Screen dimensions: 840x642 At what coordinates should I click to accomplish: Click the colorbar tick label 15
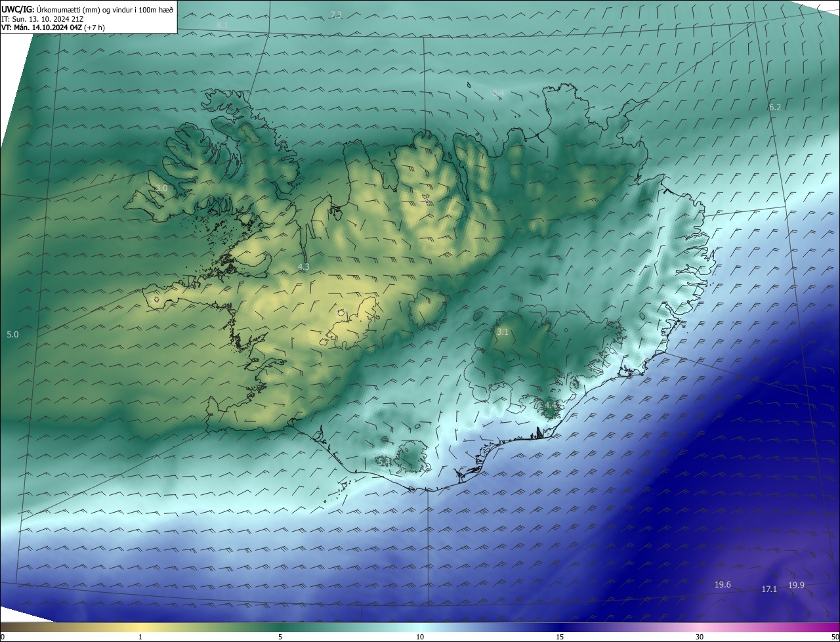[x=560, y=637]
